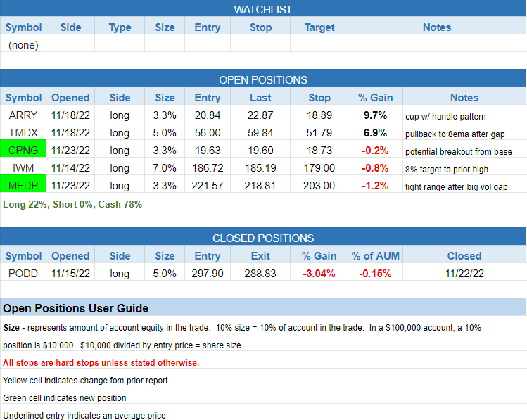Select the -0.15% of AUM cell
The height and width of the screenshot is (420, 527).
pyautogui.click(x=376, y=273)
